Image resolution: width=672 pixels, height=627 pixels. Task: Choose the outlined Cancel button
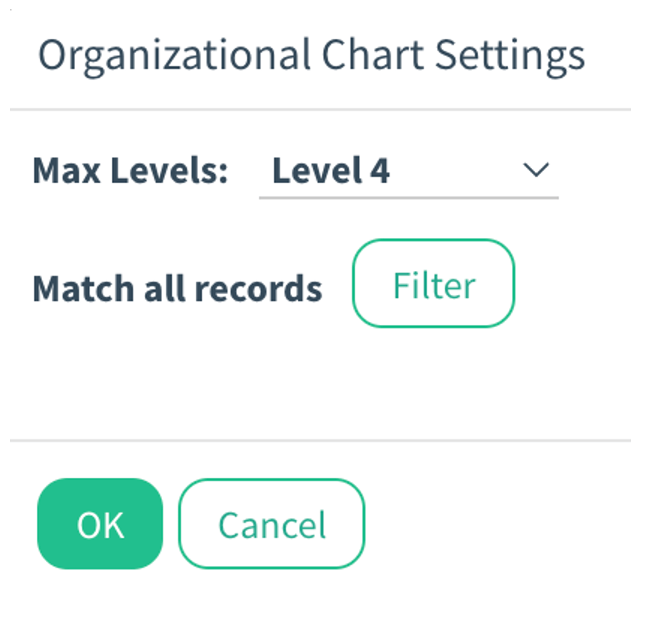[x=271, y=524]
